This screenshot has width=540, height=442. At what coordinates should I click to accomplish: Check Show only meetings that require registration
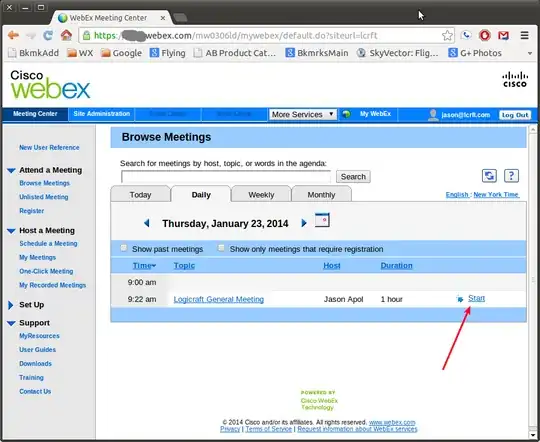pos(221,248)
